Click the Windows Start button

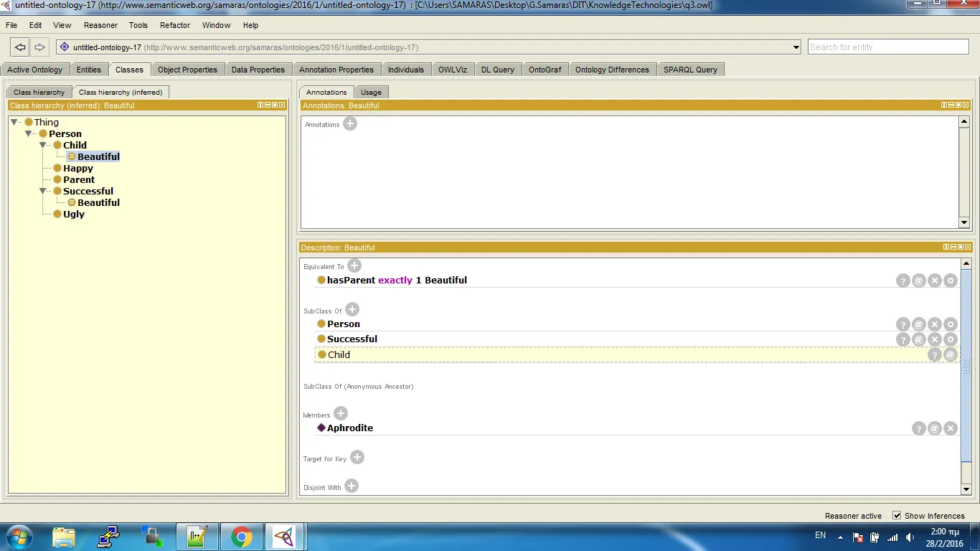point(18,537)
